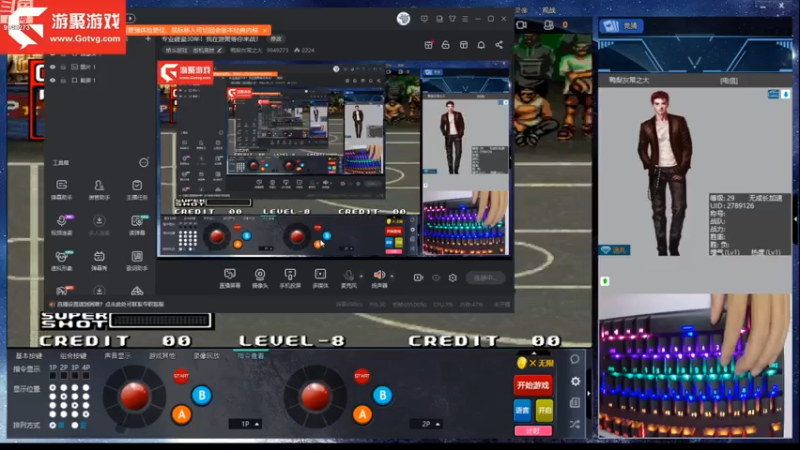This screenshot has width=800, height=450.
Task: Switch to the 声音显示 tab
Action: [x=117, y=356]
